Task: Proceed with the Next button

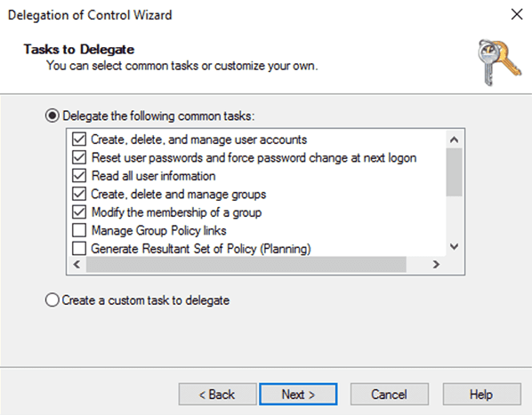Action: 298,395
